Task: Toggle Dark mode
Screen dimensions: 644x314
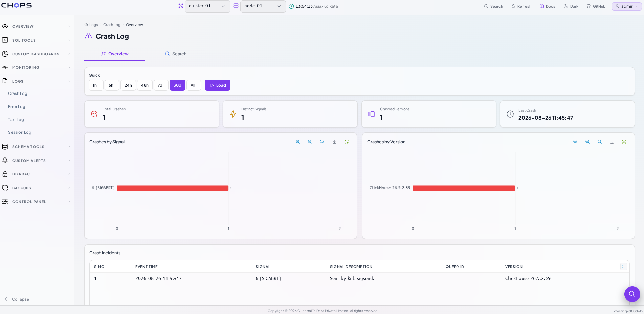Action: [571, 6]
